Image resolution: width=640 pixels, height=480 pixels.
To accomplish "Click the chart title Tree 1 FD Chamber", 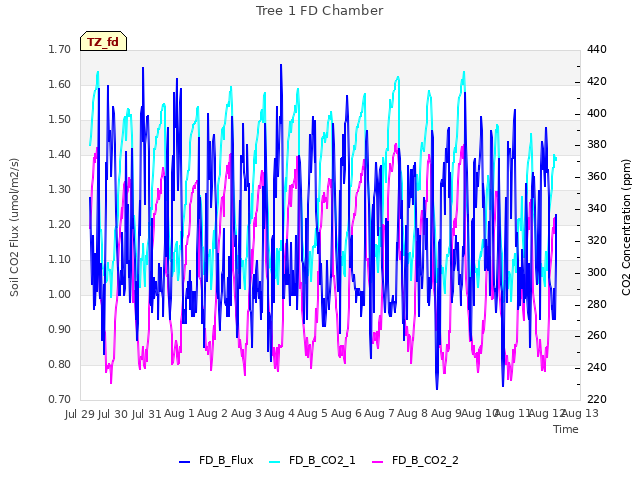I will (x=320, y=11).
